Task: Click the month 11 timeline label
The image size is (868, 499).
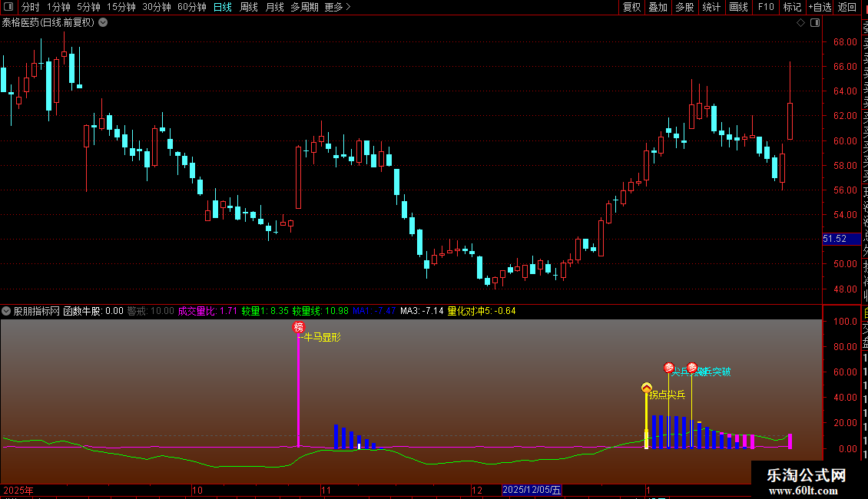Action: tap(326, 490)
